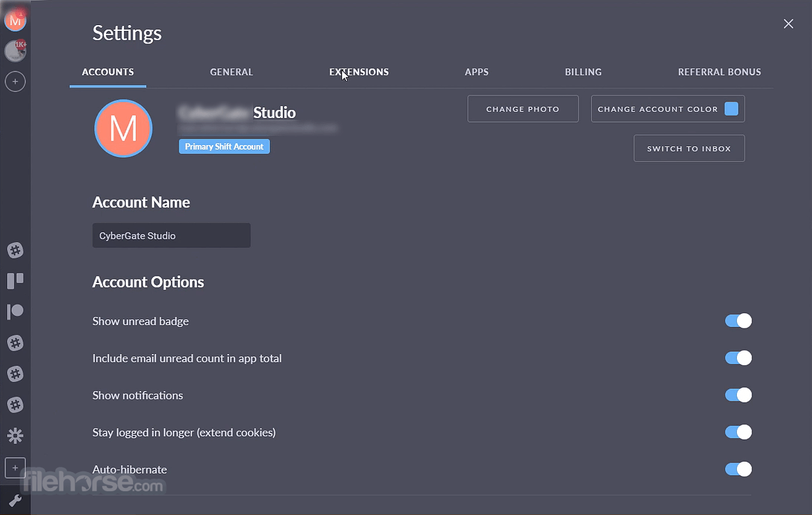Open the Slack icon directly above Trello

(x=15, y=251)
